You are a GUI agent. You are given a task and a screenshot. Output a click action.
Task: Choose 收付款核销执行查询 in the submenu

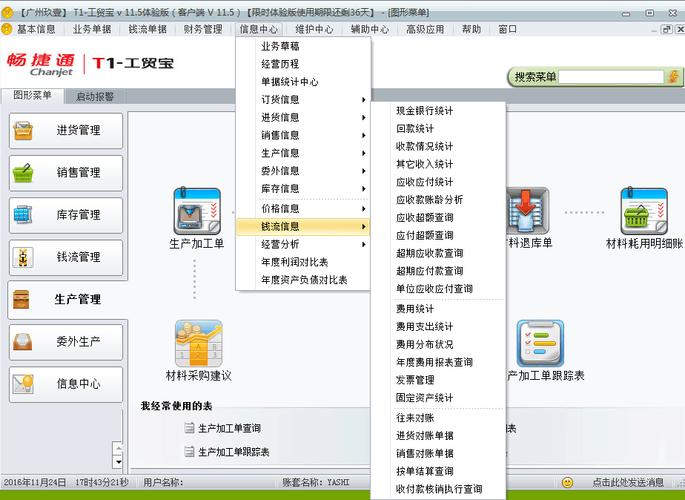(438, 489)
